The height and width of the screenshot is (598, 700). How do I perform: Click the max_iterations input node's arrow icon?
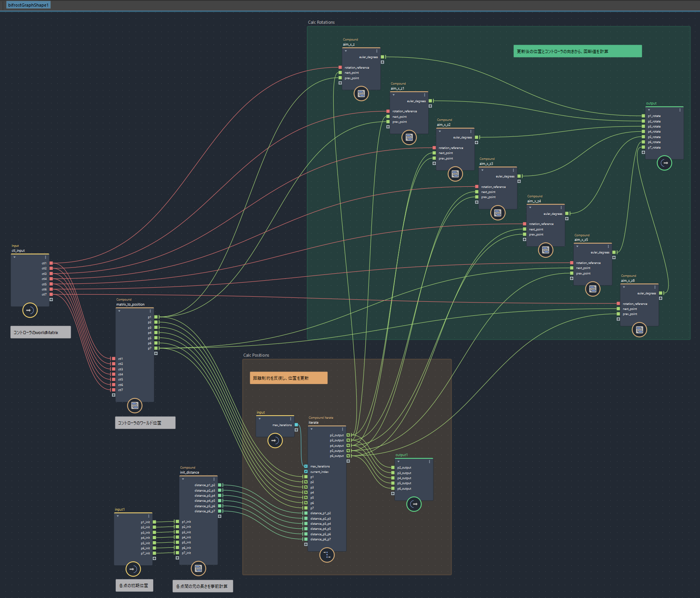coord(275,441)
